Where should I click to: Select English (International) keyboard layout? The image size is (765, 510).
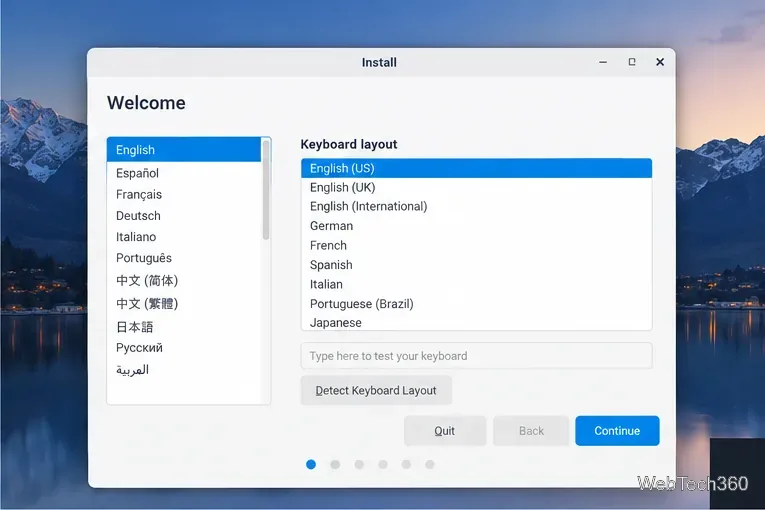click(x=476, y=206)
